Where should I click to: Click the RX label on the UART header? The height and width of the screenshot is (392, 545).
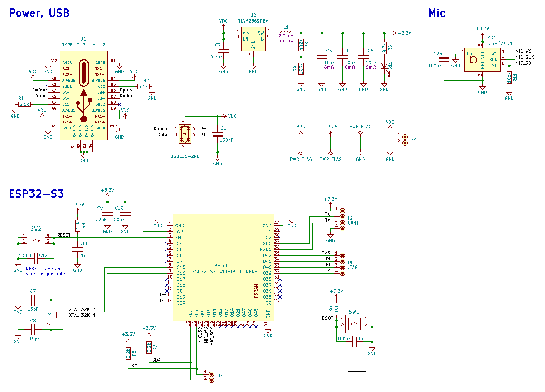[327, 214]
